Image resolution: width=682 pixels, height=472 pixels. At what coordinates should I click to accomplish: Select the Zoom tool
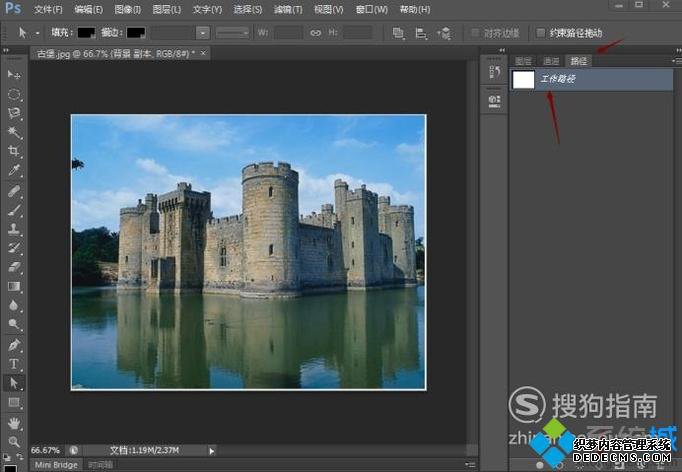pos(14,442)
